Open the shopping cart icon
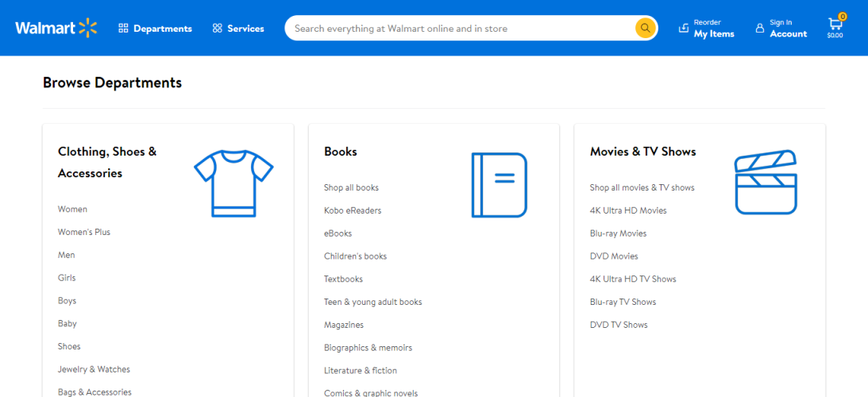 click(835, 26)
